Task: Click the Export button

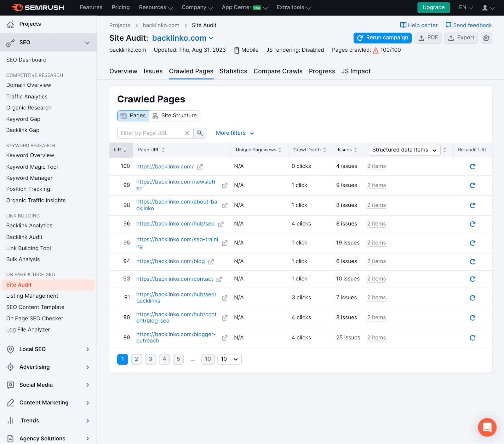Action: (461, 38)
